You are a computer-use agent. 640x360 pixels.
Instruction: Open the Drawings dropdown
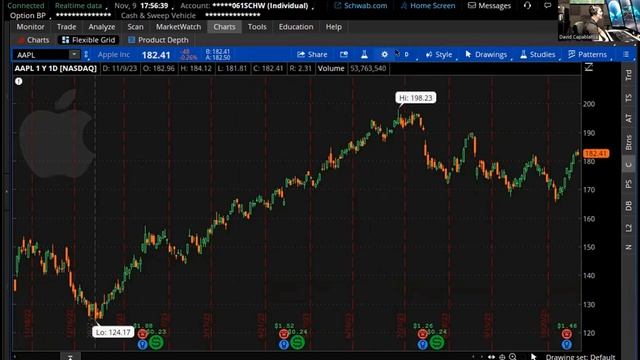click(x=486, y=55)
